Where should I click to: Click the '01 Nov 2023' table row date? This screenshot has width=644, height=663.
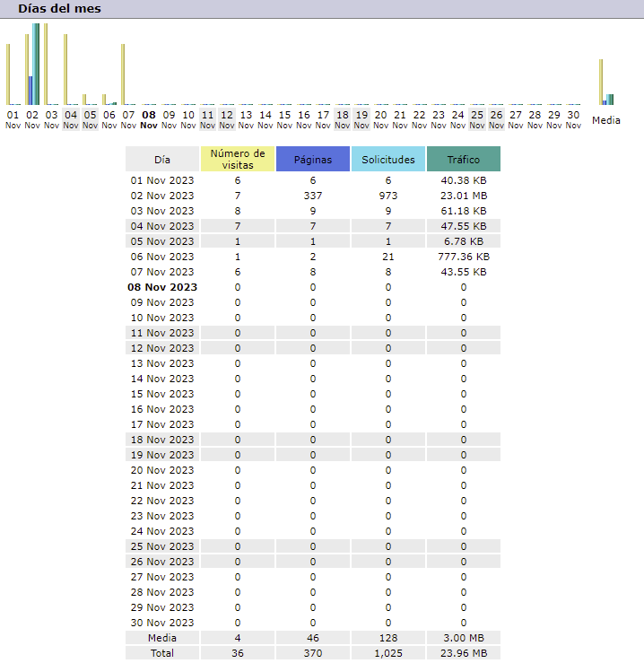[x=162, y=180]
